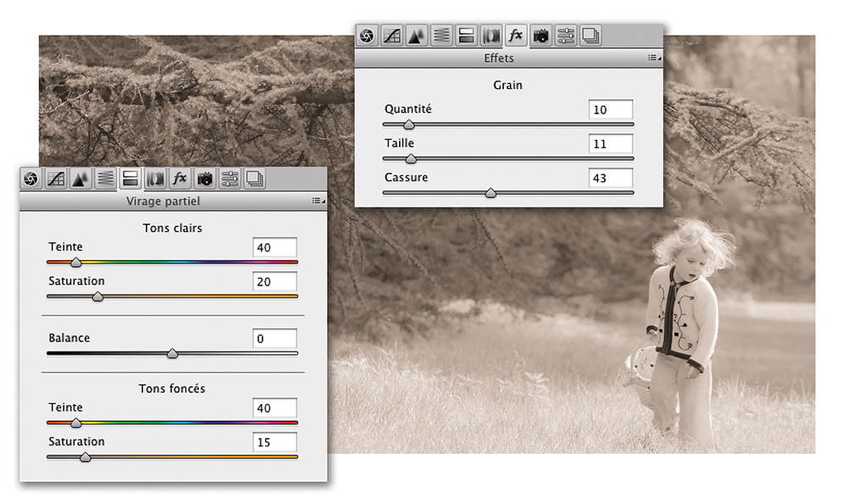Click the Tons clairs section heading
Image resolution: width=847 pixels, height=504 pixels.
pos(172,228)
